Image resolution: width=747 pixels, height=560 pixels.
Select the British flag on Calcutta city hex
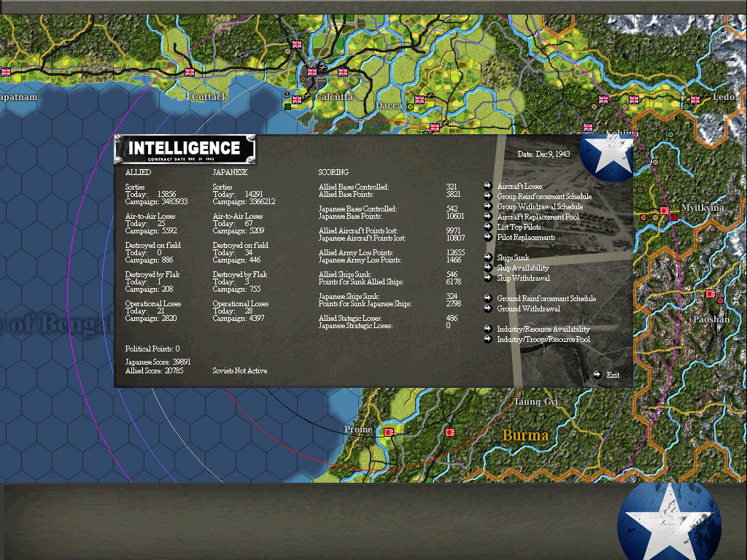click(312, 72)
